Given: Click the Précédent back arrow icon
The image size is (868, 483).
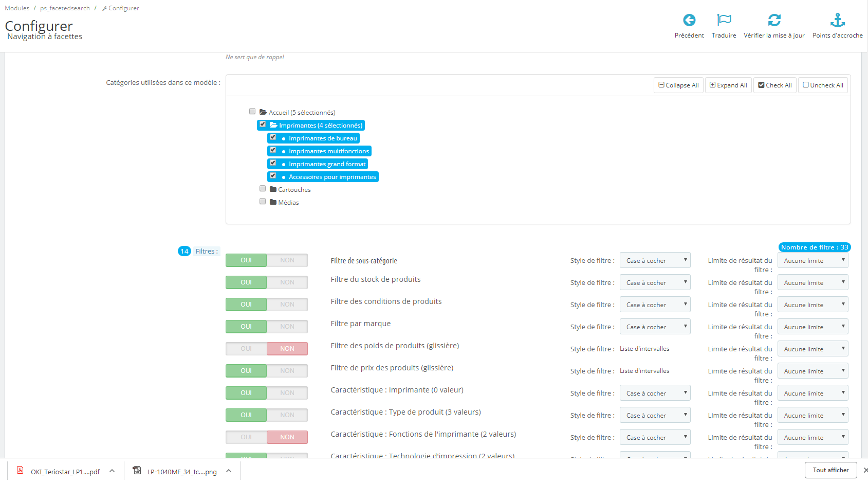Looking at the screenshot, I should point(689,20).
